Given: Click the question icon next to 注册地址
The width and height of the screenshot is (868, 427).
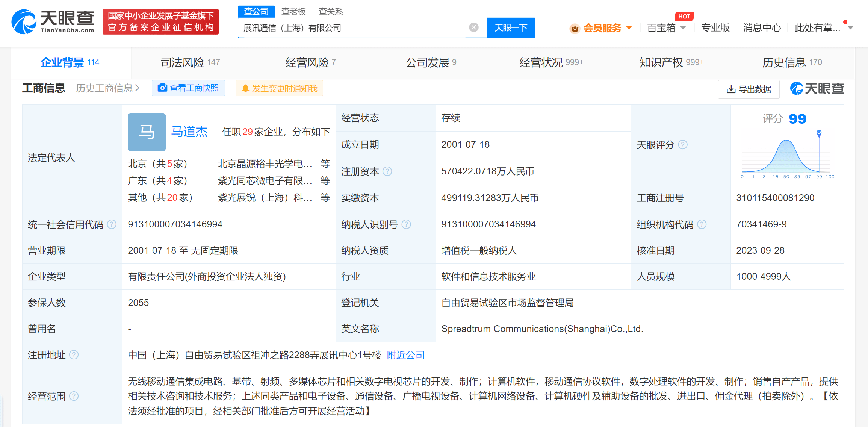Looking at the screenshot, I should pyautogui.click(x=74, y=355).
